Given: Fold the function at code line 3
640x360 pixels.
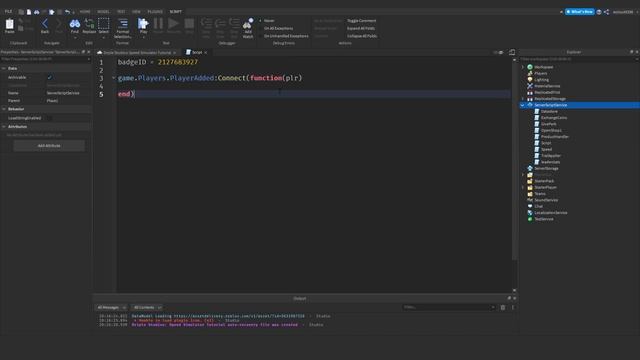Looking at the screenshot, I should (x=113, y=78).
